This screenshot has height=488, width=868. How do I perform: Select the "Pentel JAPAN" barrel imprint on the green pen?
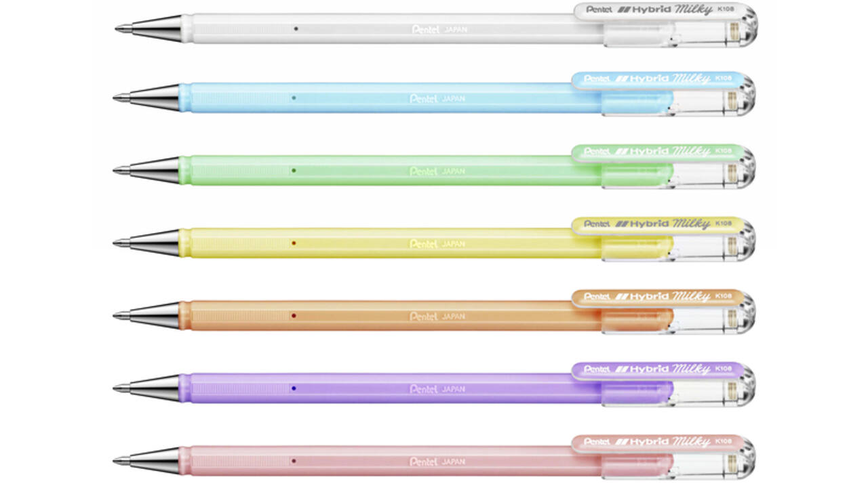click(x=437, y=171)
